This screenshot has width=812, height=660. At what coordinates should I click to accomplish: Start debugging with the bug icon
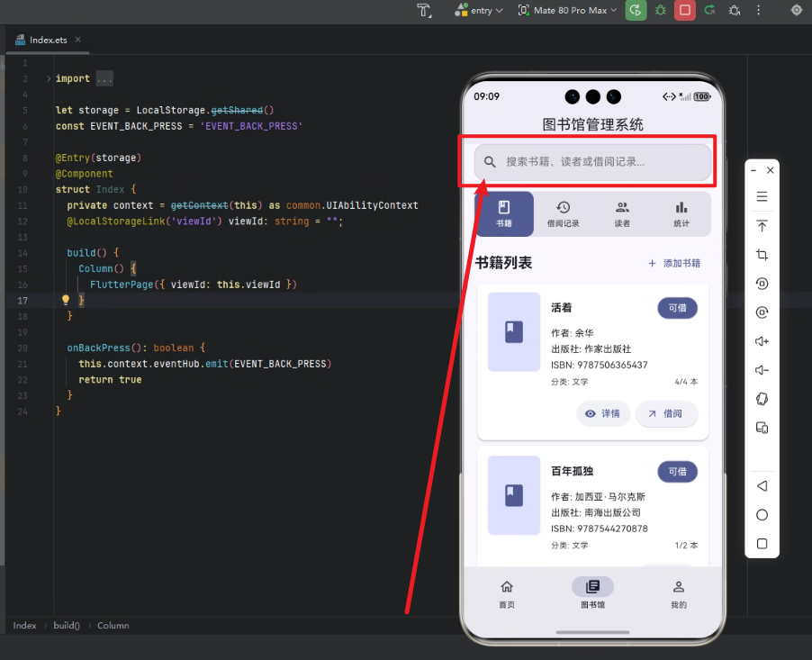point(660,10)
